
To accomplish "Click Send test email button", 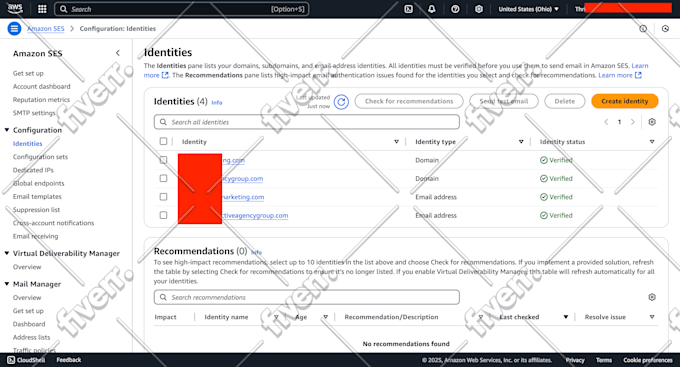I will (504, 101).
